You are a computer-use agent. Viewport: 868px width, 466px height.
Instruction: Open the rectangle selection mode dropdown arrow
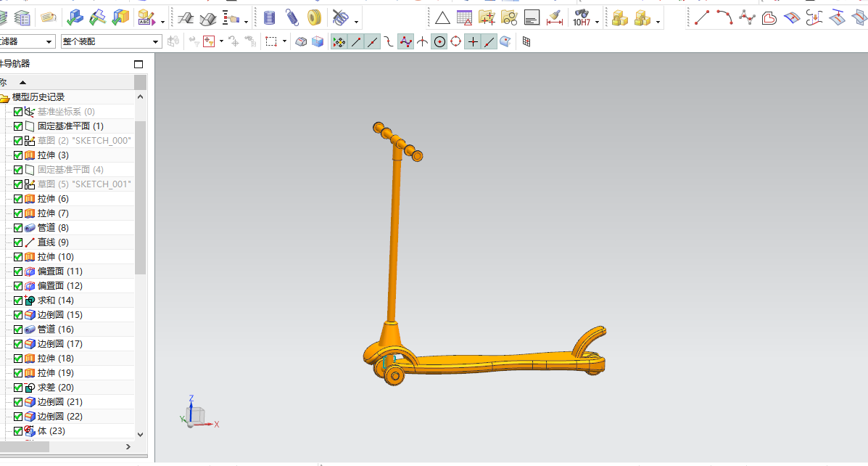(x=284, y=41)
